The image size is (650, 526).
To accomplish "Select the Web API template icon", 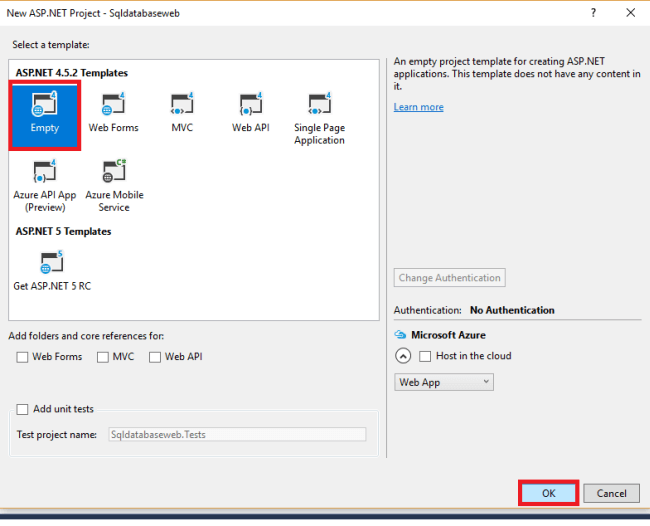I will click(251, 104).
